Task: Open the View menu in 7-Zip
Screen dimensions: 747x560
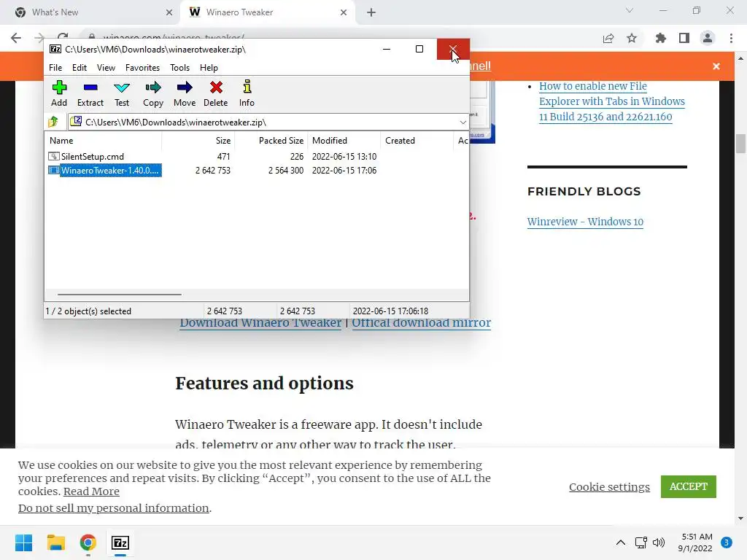Action: [x=106, y=68]
